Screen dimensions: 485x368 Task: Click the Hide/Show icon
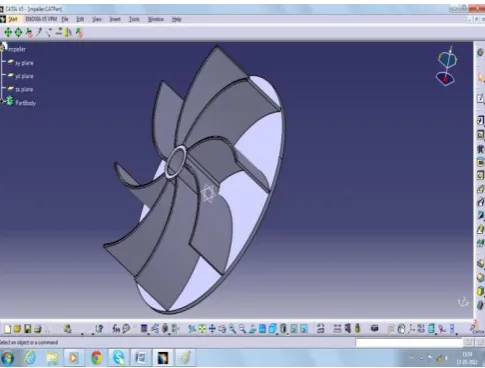(x=294, y=329)
